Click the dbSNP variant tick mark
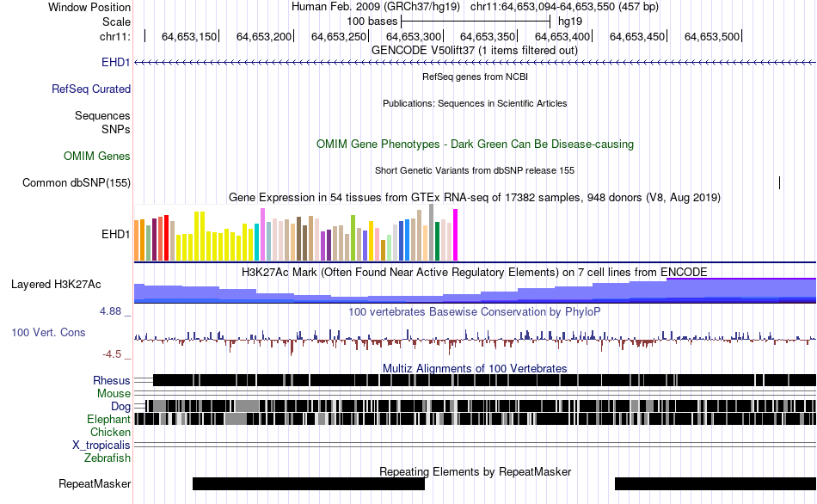Screen dimensions: 817x504 (779, 182)
